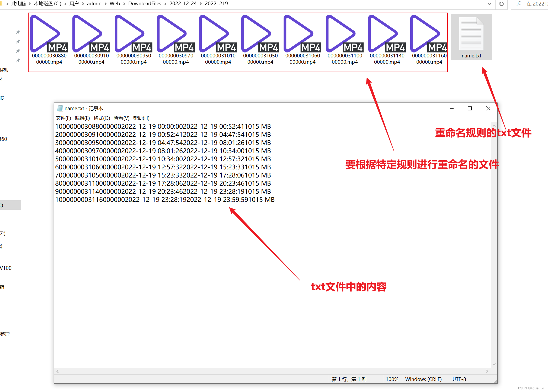The height and width of the screenshot is (392, 548).
Task: Click the 100% zoom status entry
Action: click(x=392, y=379)
